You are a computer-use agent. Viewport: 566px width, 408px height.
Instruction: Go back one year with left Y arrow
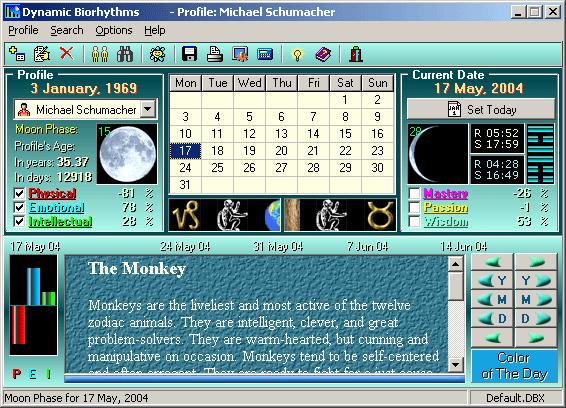click(x=492, y=280)
